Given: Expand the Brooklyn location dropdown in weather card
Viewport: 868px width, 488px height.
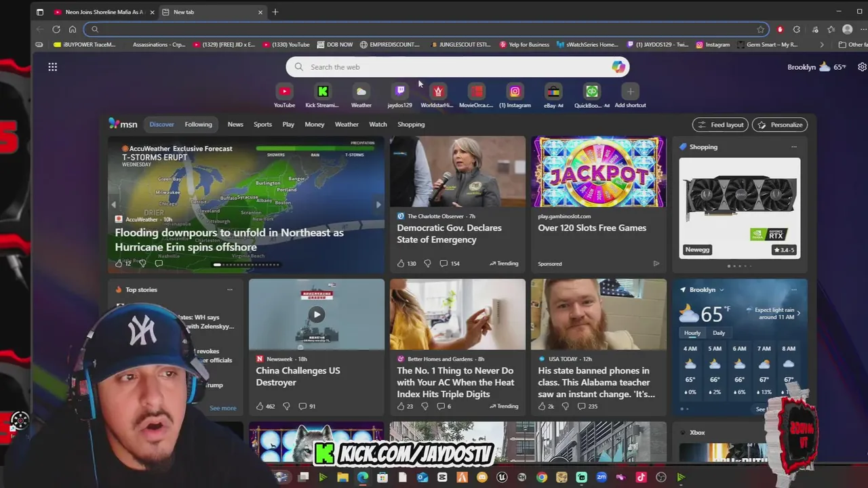Looking at the screenshot, I should [x=722, y=290].
